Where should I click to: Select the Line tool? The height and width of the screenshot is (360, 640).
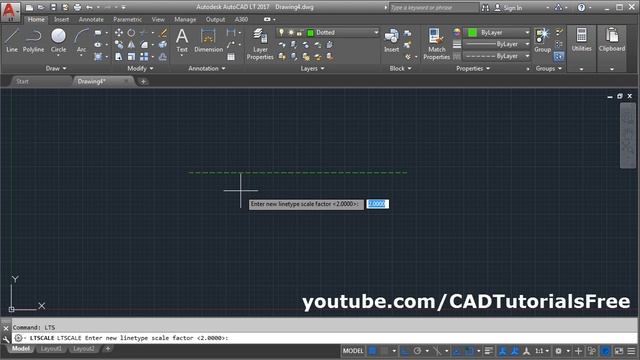(12, 40)
